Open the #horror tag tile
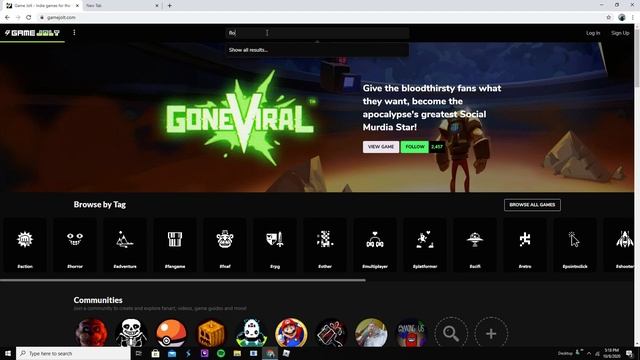 [x=75, y=245]
